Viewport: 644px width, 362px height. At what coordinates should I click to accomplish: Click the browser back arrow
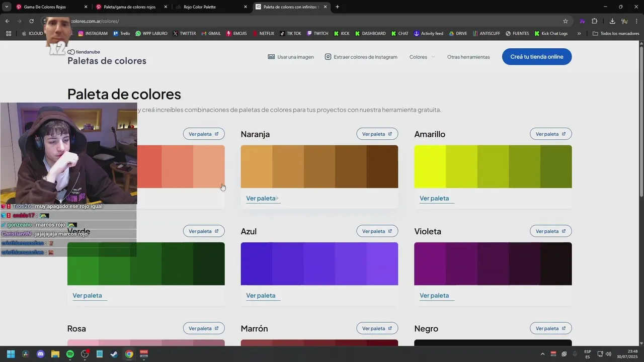click(x=7, y=21)
